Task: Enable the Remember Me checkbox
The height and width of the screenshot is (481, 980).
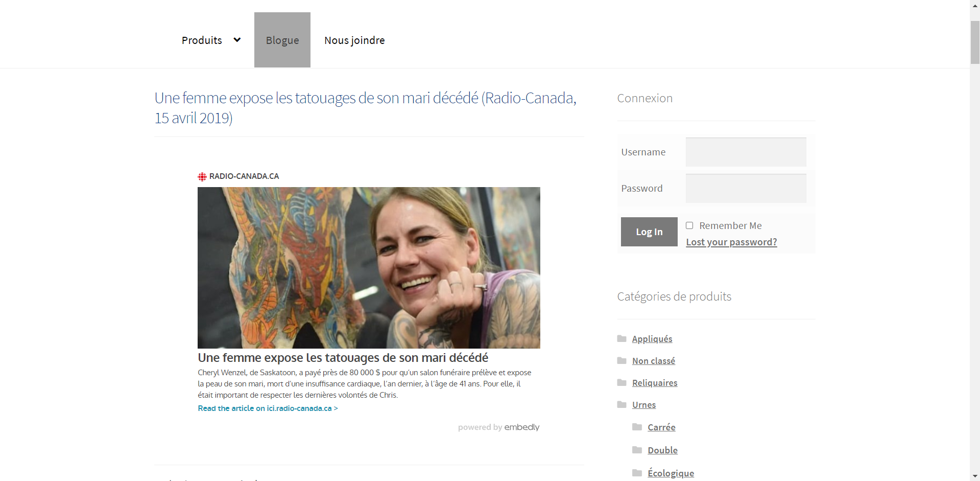Action: [689, 225]
